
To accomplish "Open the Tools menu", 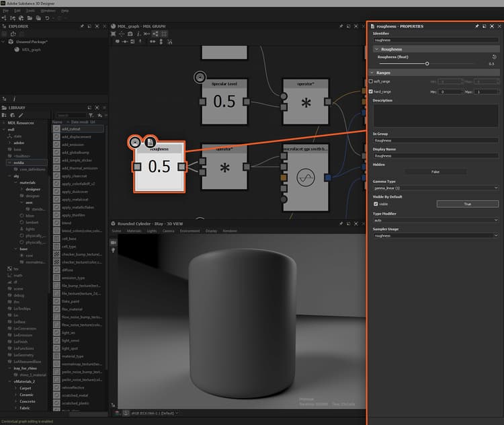I will 30,11.
